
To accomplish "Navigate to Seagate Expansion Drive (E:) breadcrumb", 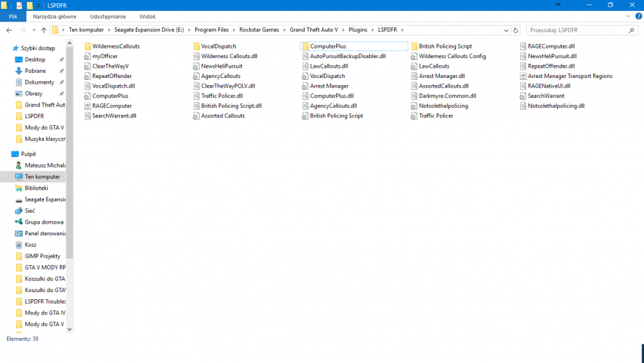I will tap(149, 30).
